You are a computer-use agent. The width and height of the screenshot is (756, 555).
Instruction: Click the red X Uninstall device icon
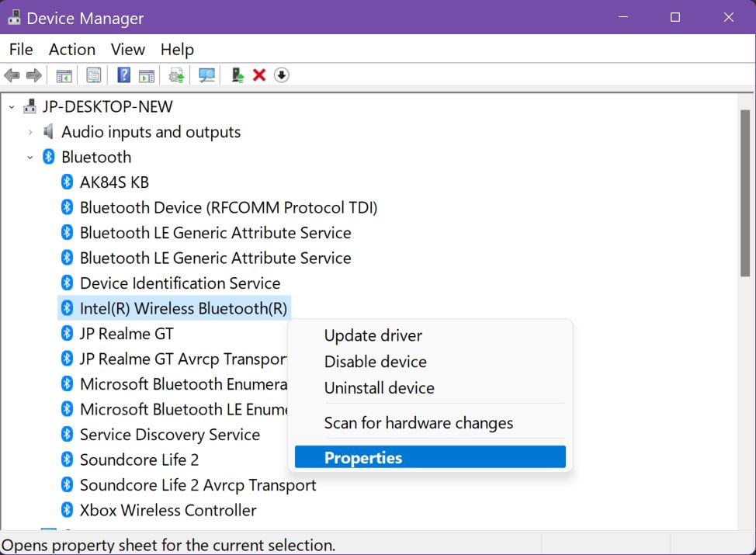click(x=258, y=75)
